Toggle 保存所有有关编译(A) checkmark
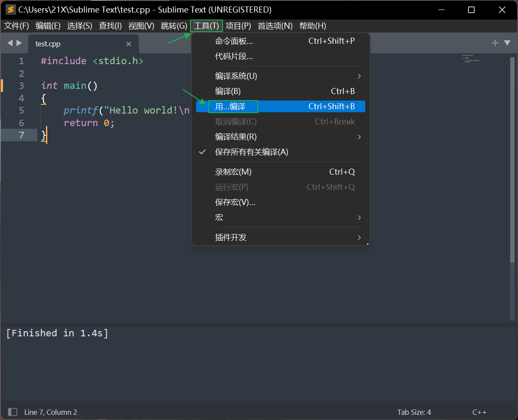This screenshot has width=518, height=420. coord(280,152)
